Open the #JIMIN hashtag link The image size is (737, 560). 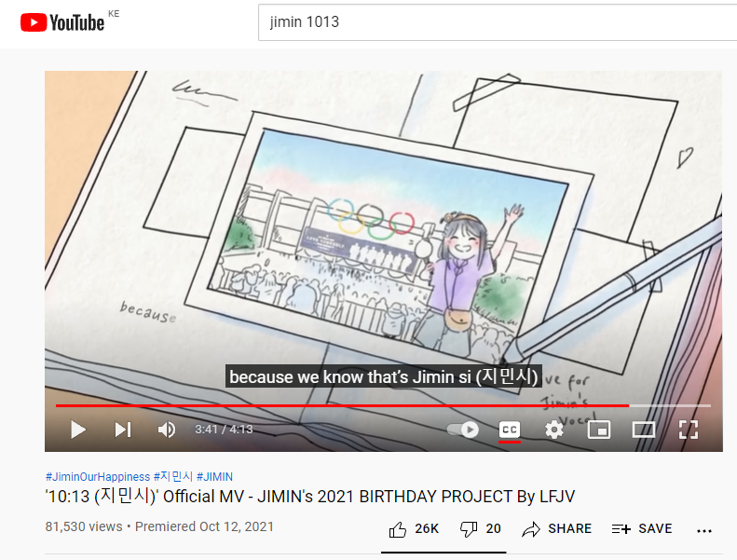point(214,477)
